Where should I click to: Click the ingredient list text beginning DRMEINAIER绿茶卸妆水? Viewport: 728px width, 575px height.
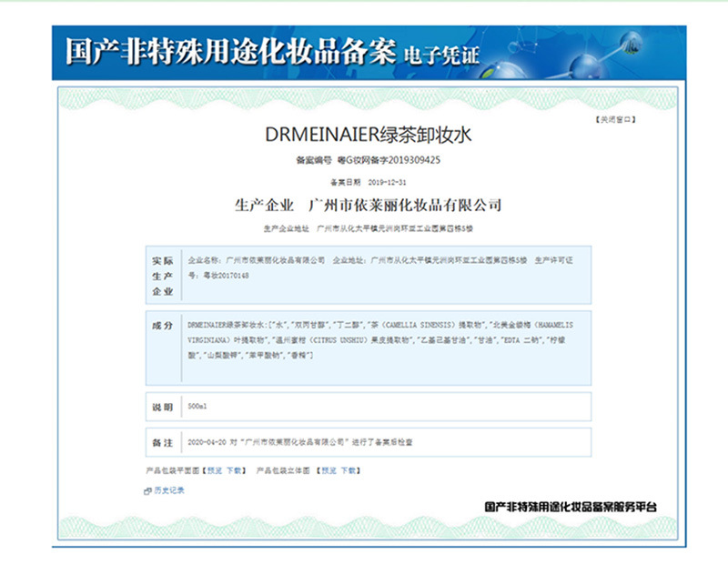[x=380, y=340]
